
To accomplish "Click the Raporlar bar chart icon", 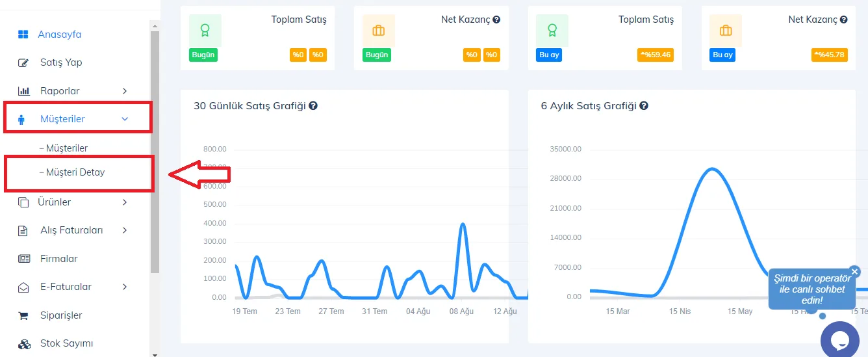I will 23,91.
